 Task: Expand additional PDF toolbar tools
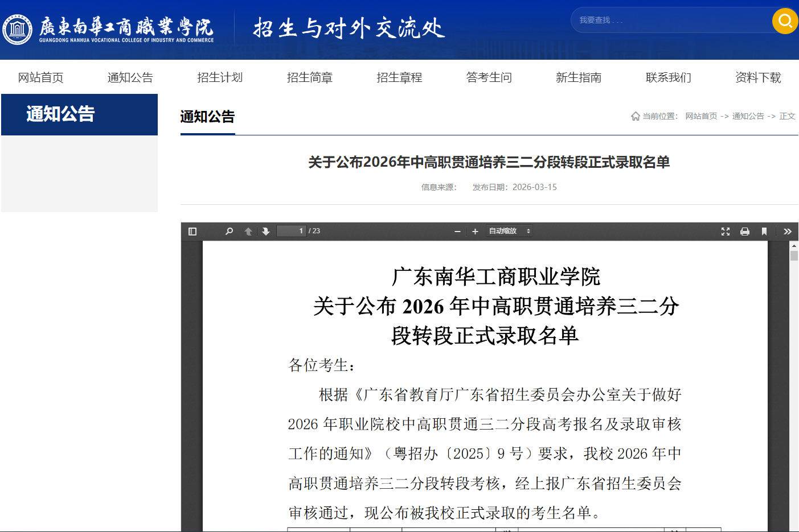(788, 231)
